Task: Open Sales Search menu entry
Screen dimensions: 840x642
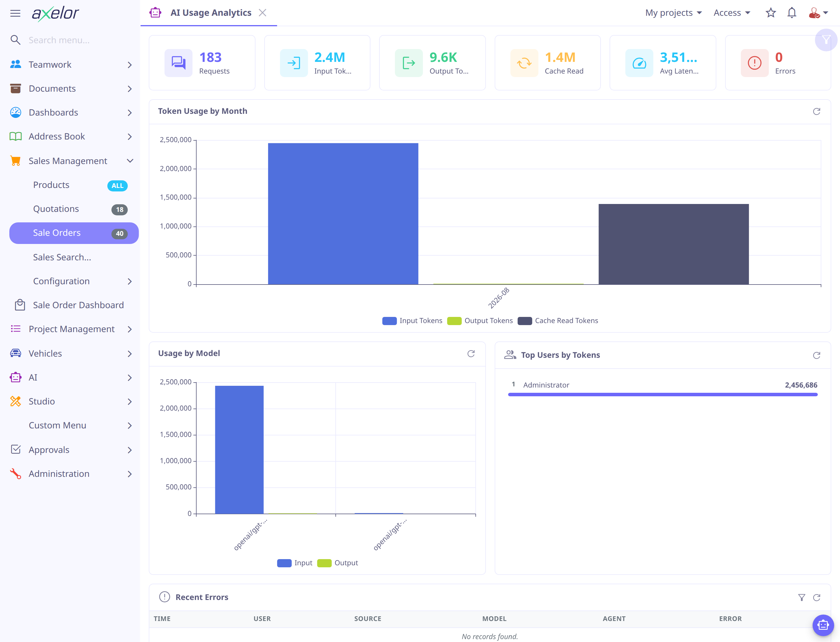Action: (74, 257)
